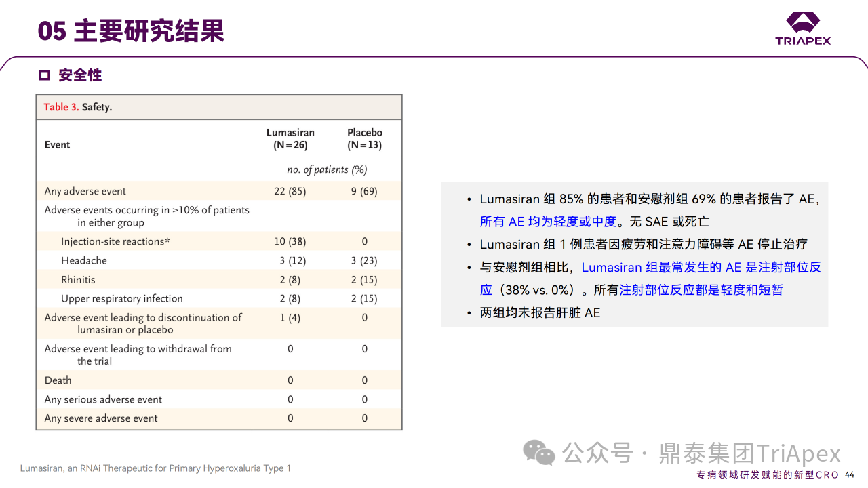Viewport: 868px width, 488px height.
Task: Click the page number 44
Action: [x=850, y=474]
